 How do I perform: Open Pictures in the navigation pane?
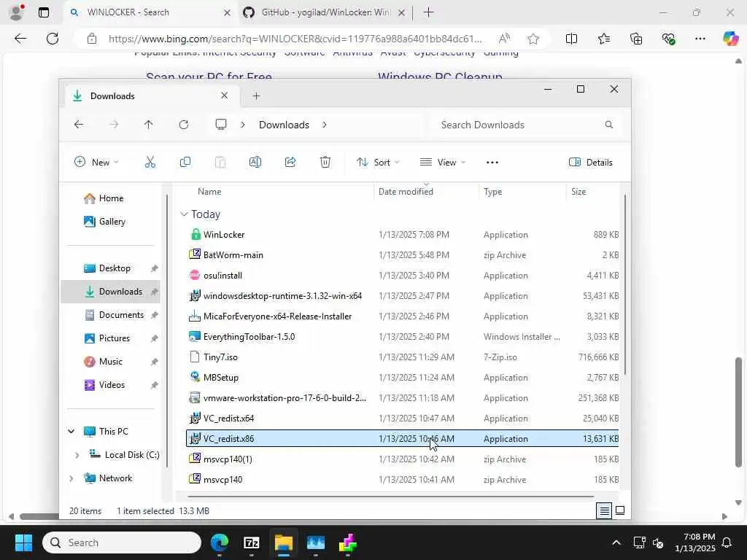[115, 338]
